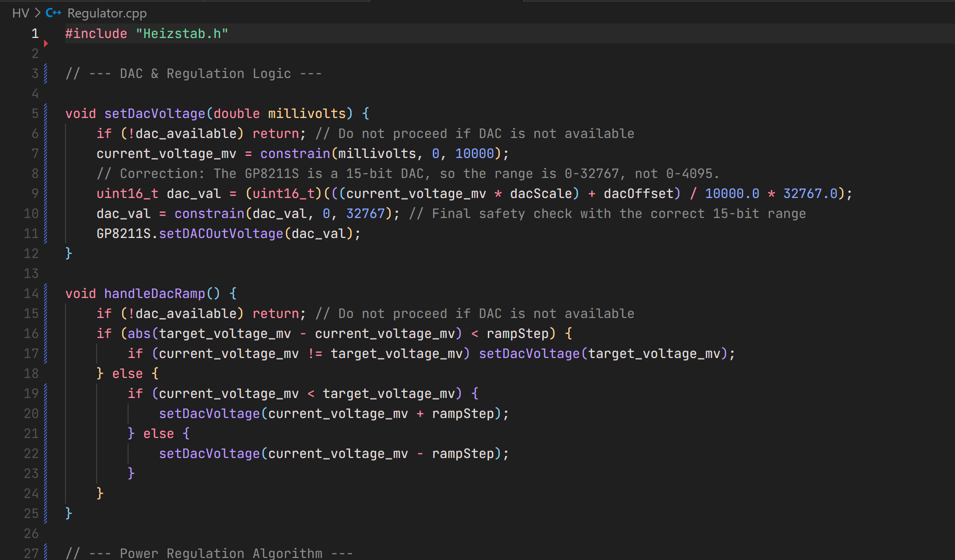This screenshot has width=955, height=560.
Task: Click the uint16_t dac_val declaration
Action: coord(159,193)
